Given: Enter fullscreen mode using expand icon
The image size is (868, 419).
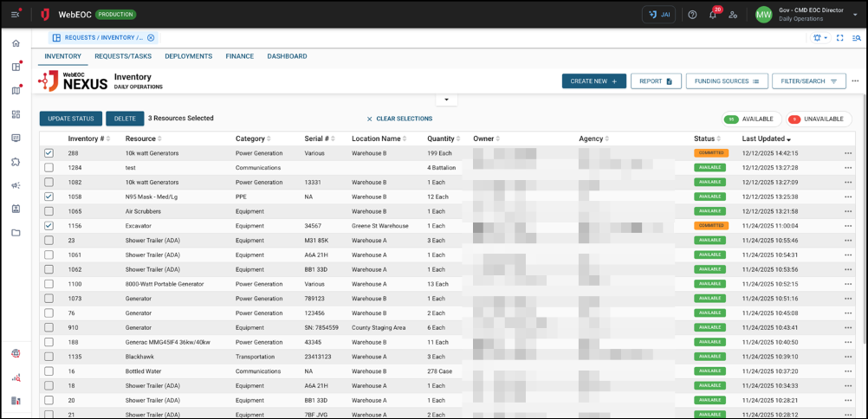Looking at the screenshot, I should pos(839,38).
